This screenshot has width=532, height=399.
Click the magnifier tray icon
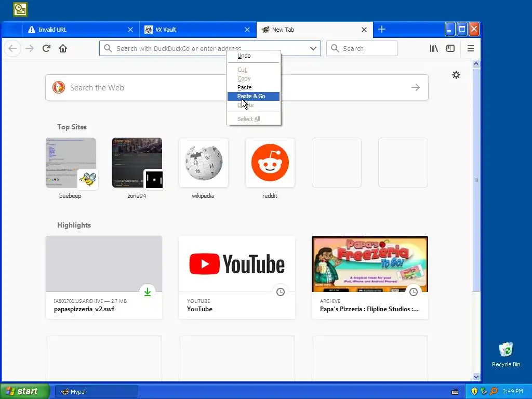coord(494,392)
